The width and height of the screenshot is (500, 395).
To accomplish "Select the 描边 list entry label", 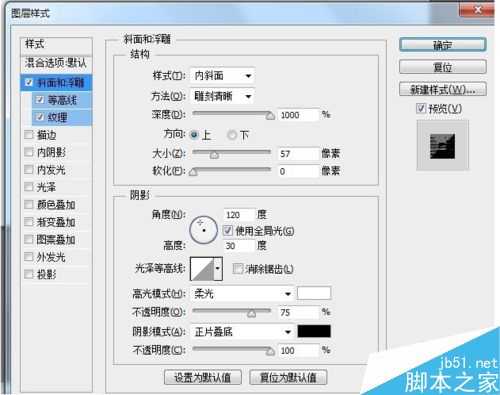I will (46, 135).
